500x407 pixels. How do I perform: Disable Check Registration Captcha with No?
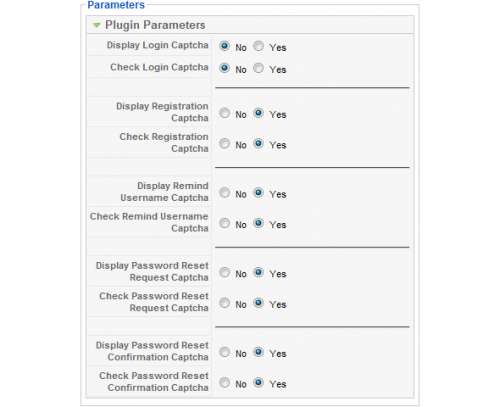pyautogui.click(x=225, y=143)
